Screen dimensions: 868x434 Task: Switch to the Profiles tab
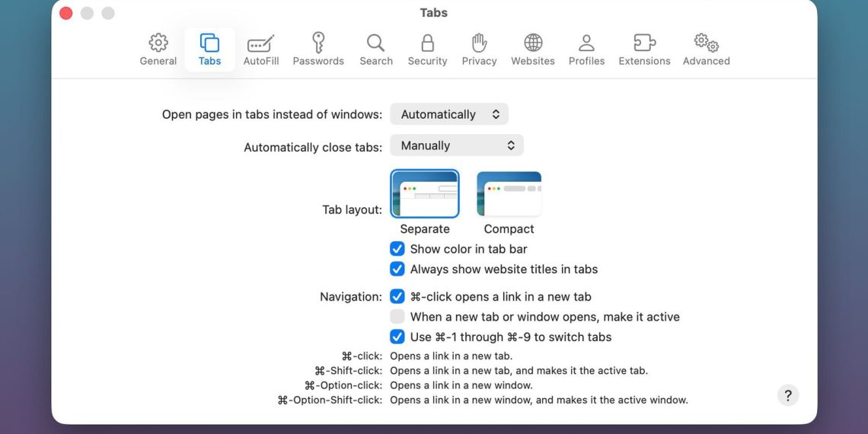(586, 49)
